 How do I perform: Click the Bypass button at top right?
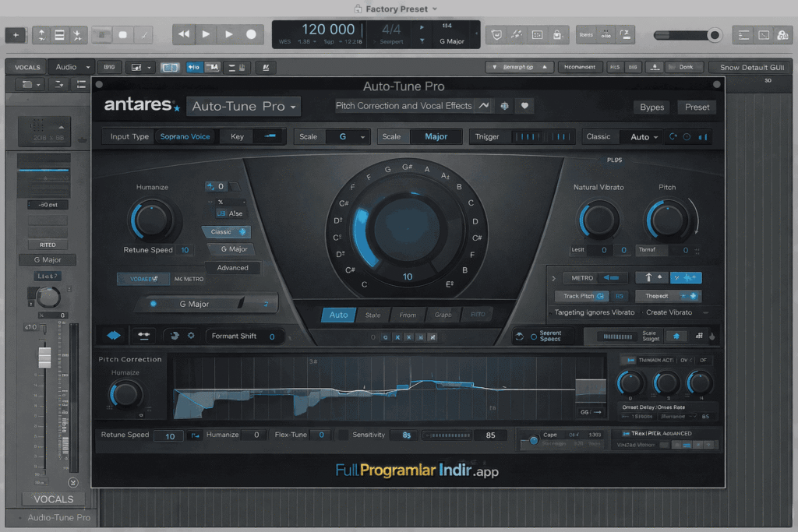coord(651,107)
